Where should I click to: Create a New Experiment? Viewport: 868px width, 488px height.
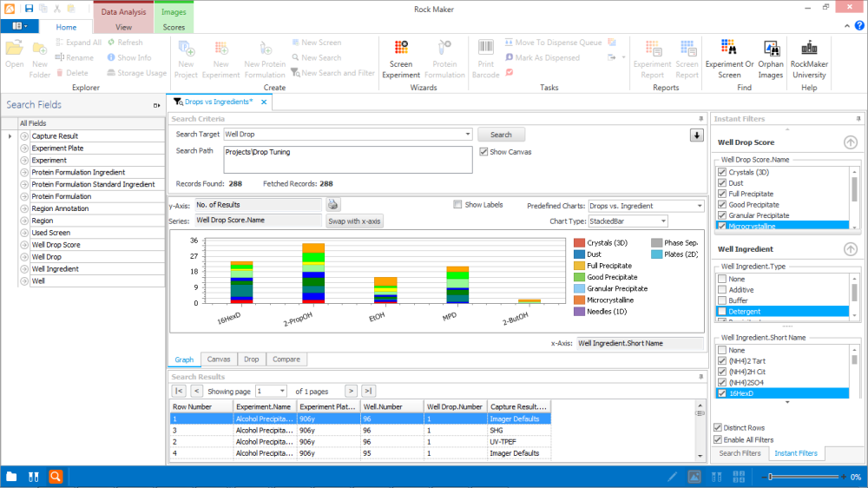[x=220, y=59]
